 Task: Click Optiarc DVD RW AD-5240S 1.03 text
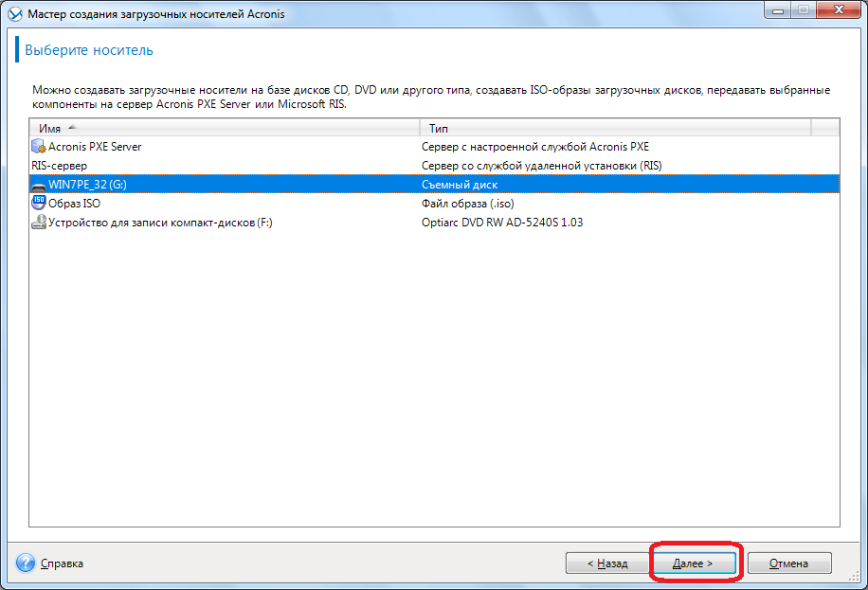502,223
